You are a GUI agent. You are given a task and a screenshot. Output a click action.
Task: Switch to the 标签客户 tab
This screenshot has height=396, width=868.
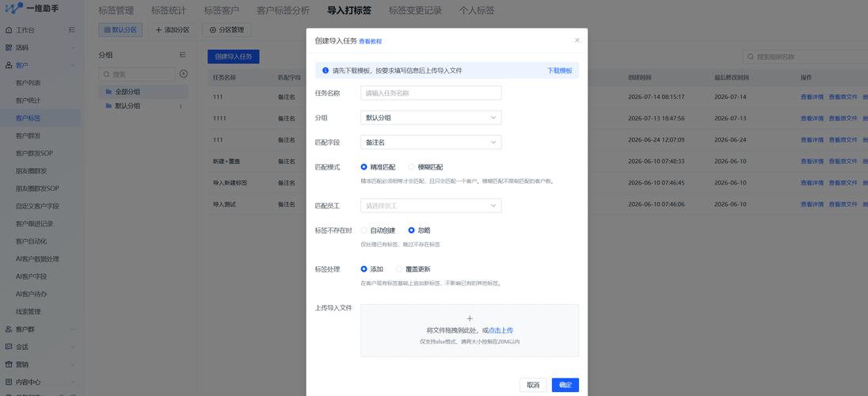point(222,10)
